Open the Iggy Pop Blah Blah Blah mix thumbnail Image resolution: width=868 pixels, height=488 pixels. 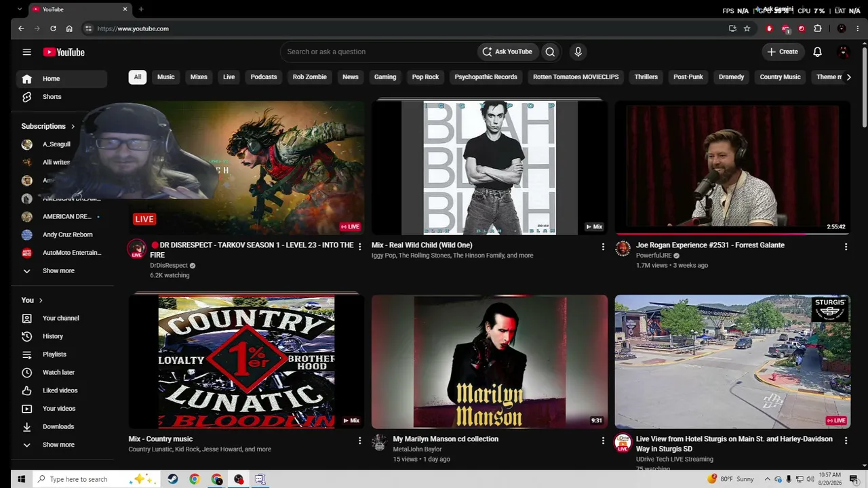[x=490, y=168]
